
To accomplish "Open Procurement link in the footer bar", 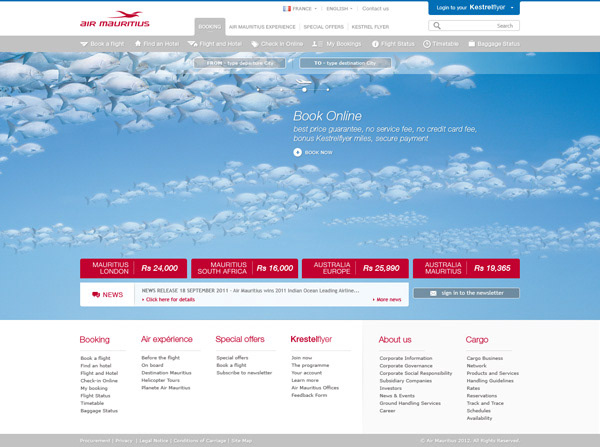I will point(95,441).
